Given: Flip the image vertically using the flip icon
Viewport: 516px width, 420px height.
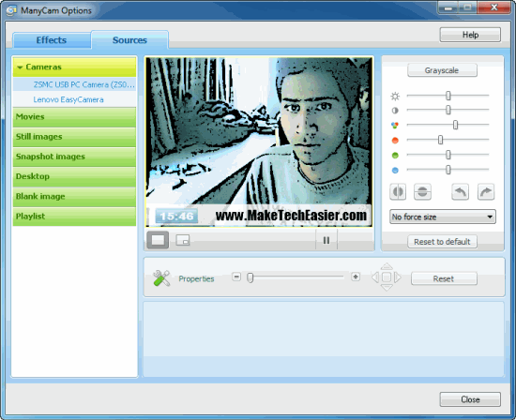Looking at the screenshot, I should tap(422, 192).
